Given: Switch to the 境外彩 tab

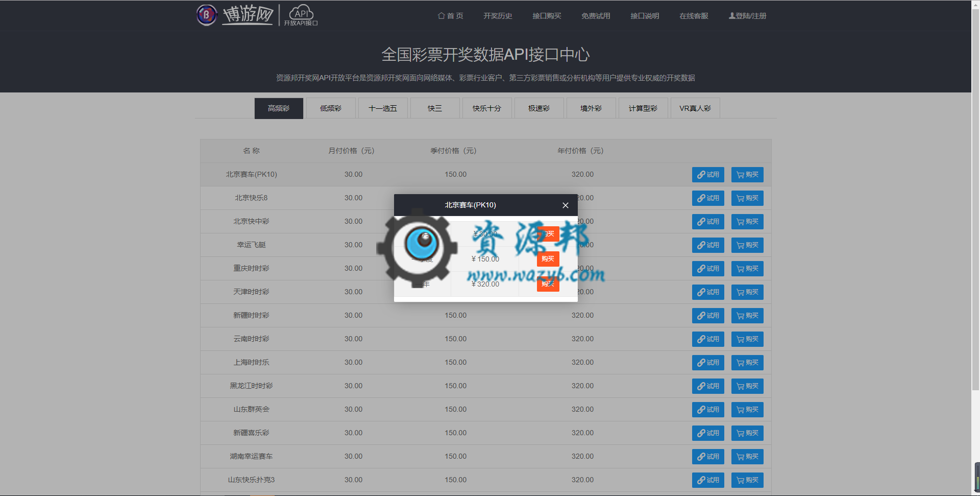Looking at the screenshot, I should point(591,108).
